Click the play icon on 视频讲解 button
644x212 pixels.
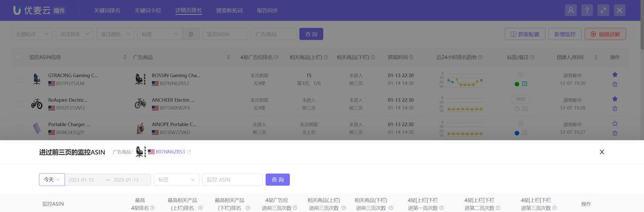pyautogui.click(x=593, y=34)
